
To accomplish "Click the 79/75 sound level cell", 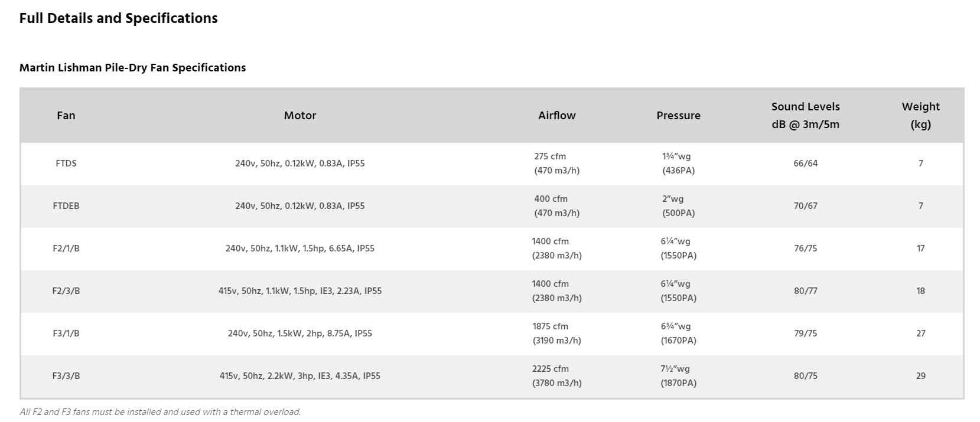I will pos(805,333).
